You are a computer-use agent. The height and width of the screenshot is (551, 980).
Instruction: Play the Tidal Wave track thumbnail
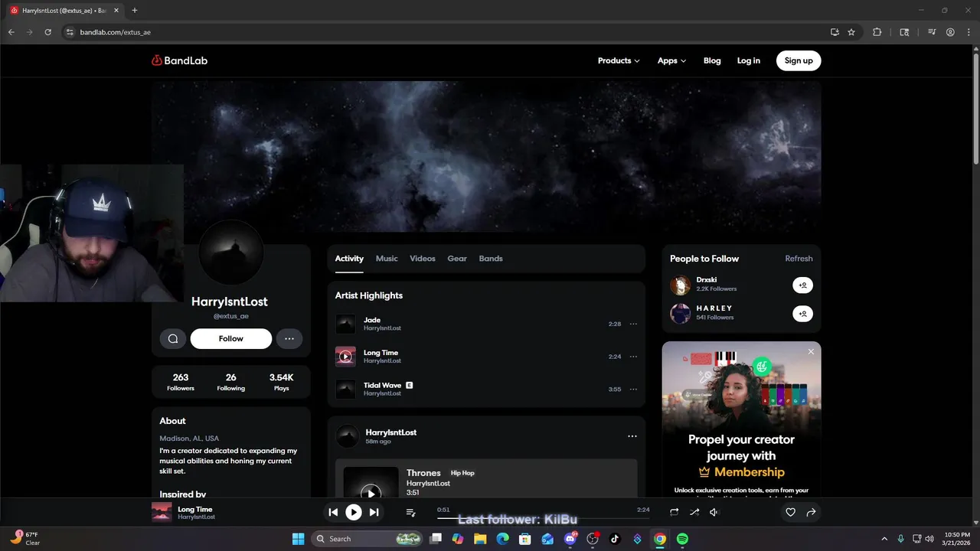click(x=345, y=389)
